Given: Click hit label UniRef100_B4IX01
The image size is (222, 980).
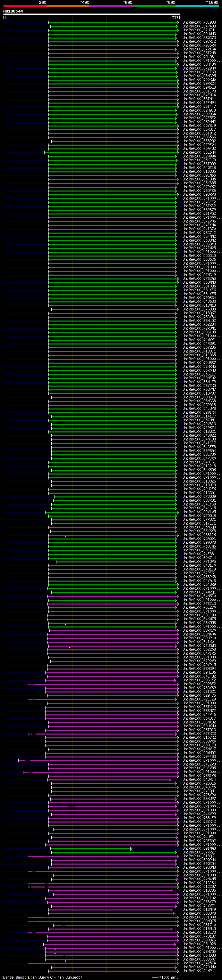Looking at the screenshot, I should [x=199, y=642].
